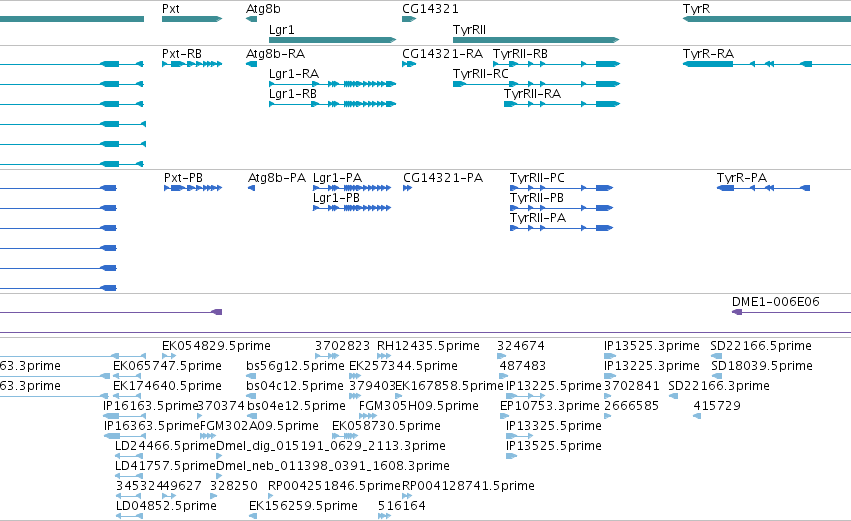Click the TyrRII-RC transcript label

[x=480, y=74]
